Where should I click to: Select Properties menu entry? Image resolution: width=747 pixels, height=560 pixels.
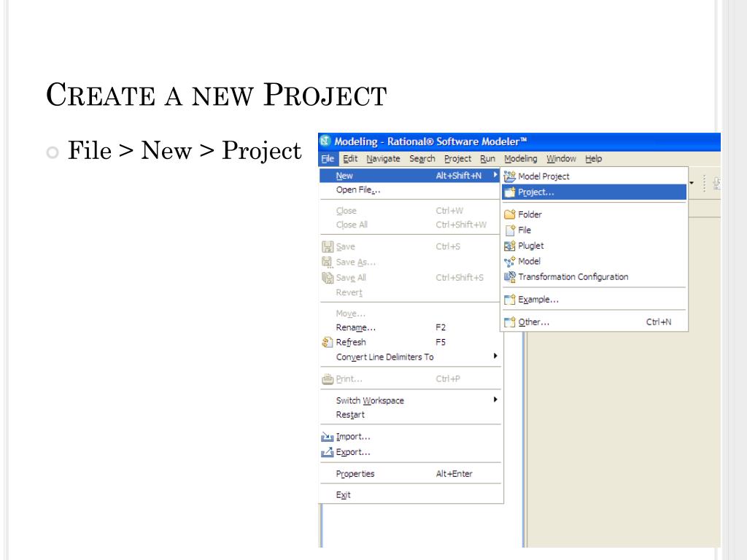[410, 474]
